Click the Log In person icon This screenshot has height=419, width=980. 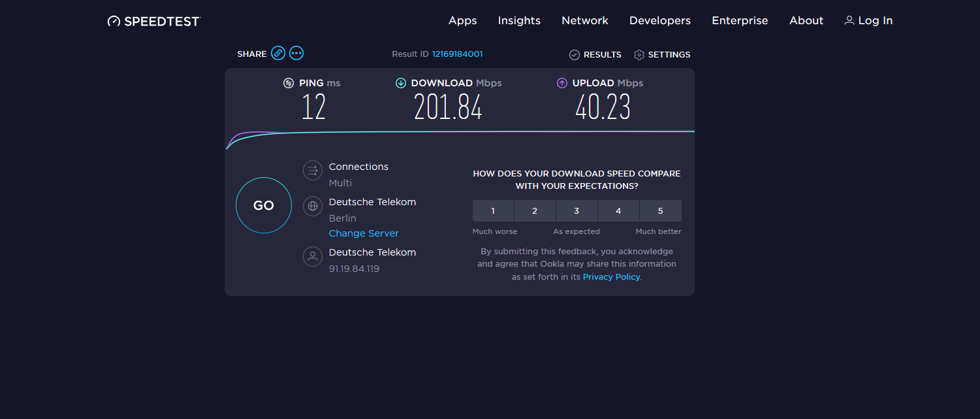point(849,20)
